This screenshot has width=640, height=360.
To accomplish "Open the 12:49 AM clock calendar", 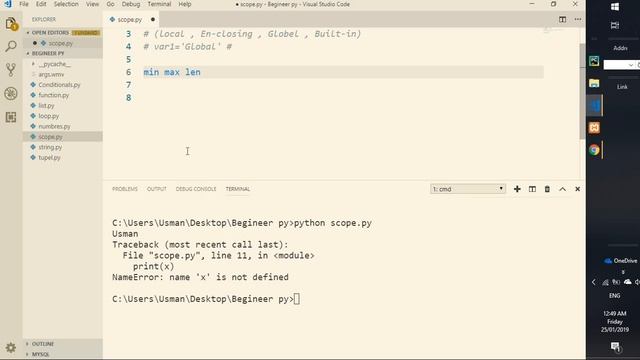I will click(x=615, y=322).
